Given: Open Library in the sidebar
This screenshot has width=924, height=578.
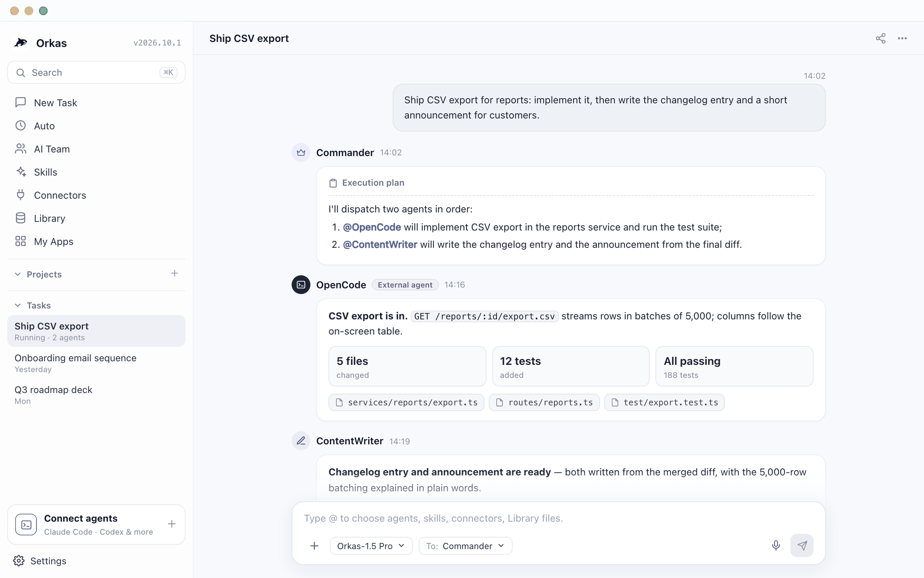Looking at the screenshot, I should (96, 218).
